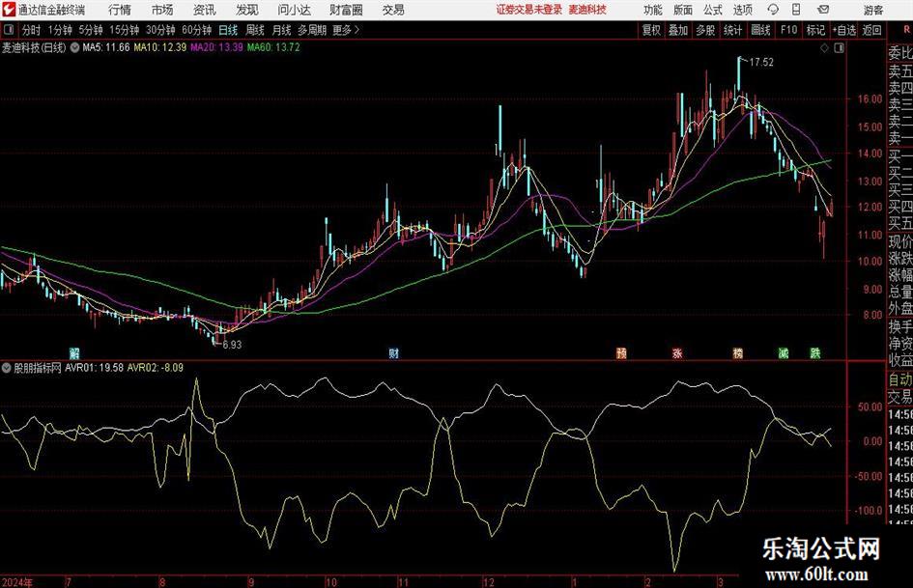
Task: Click the 复权 toolbar button
Action: 651,30
